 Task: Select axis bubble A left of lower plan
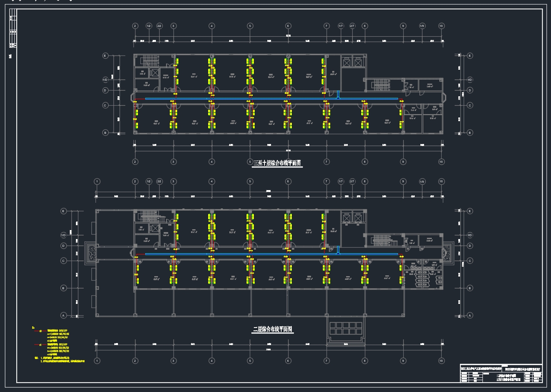coord(63,315)
